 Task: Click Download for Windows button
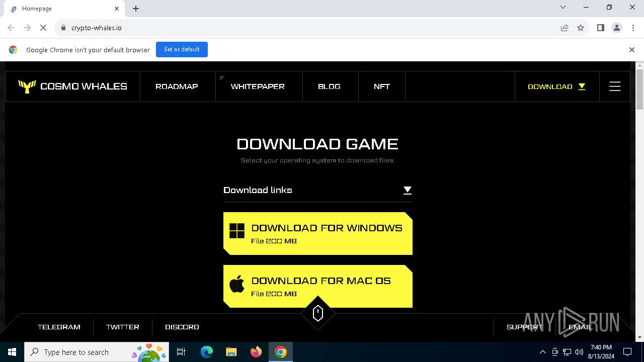[317, 233]
